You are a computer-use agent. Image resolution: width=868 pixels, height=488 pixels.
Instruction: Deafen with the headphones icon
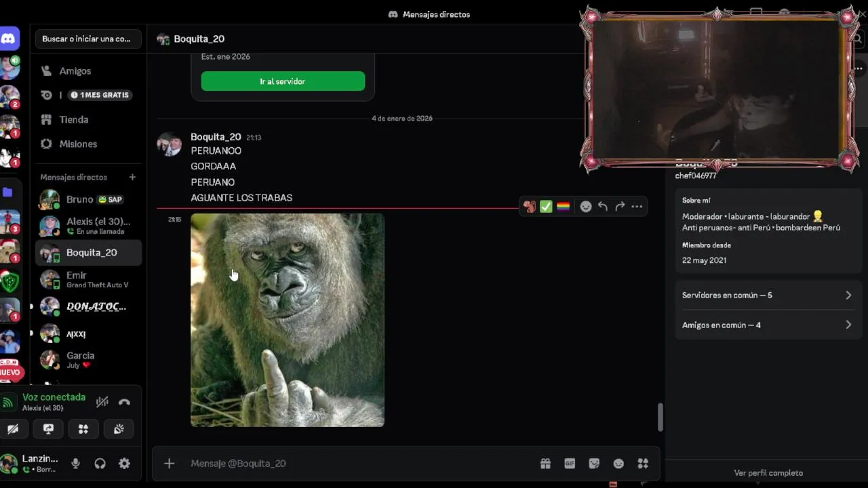tap(100, 464)
